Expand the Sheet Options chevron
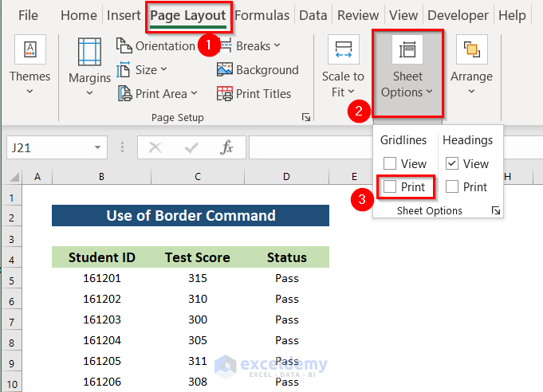Screen dimensions: 543x392 point(429,92)
